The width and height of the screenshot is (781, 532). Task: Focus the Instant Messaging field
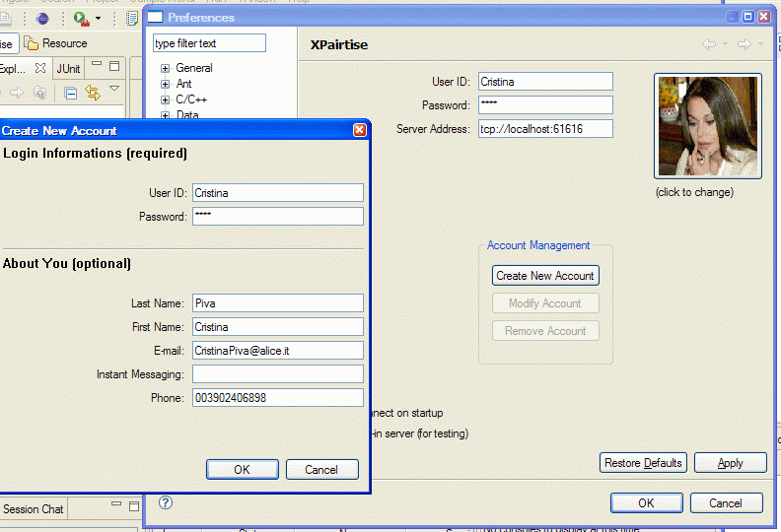tap(277, 374)
